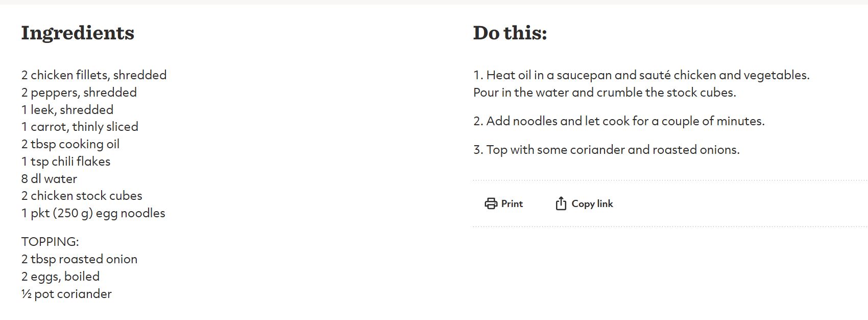This screenshot has width=868, height=320.
Task: Click the Ingredients heading
Action: 78,33
